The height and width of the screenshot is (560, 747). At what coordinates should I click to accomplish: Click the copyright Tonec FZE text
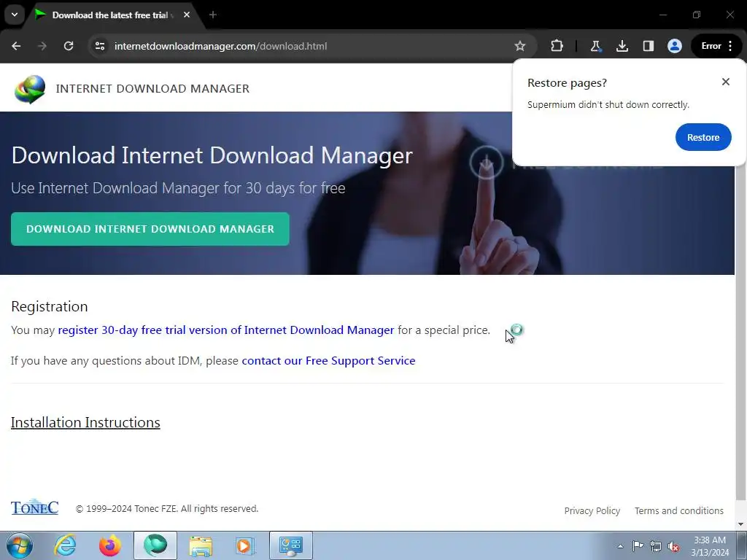coord(167,508)
